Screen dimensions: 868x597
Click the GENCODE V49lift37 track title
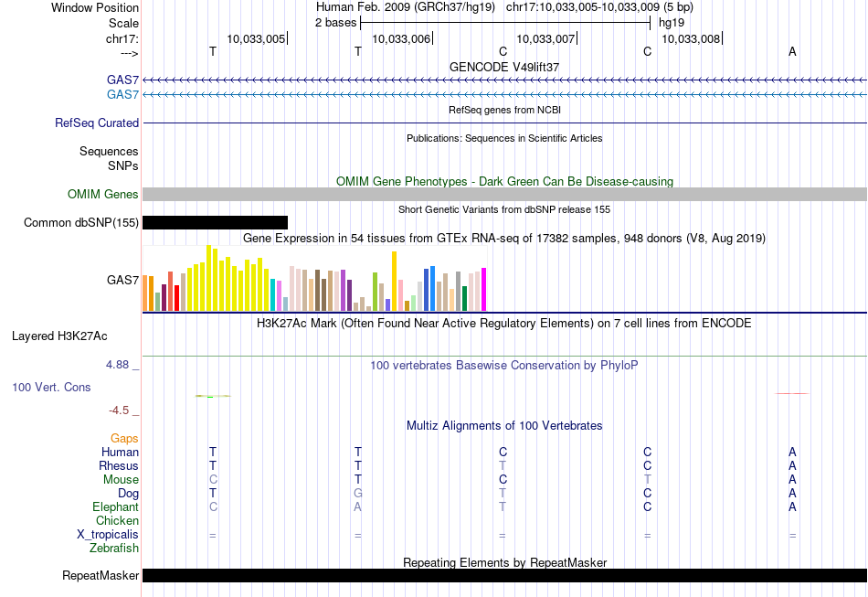pos(504,67)
